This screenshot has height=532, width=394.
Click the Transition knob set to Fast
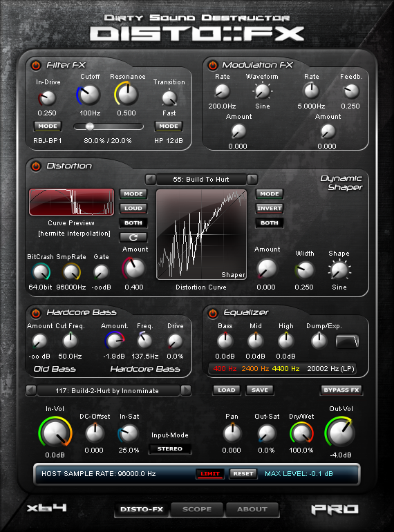pos(169,98)
